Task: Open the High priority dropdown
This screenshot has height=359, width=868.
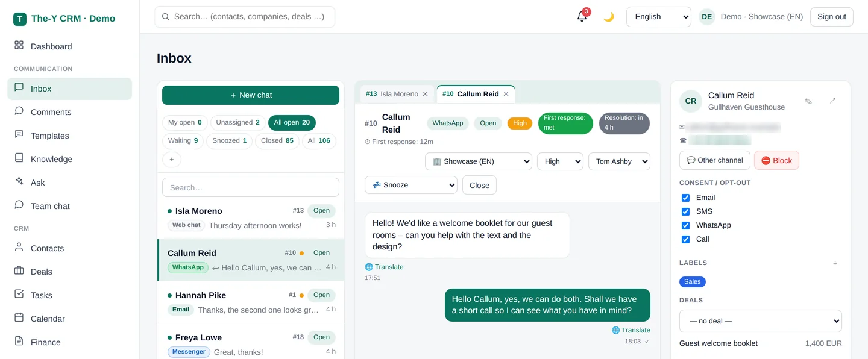Action: click(560, 161)
